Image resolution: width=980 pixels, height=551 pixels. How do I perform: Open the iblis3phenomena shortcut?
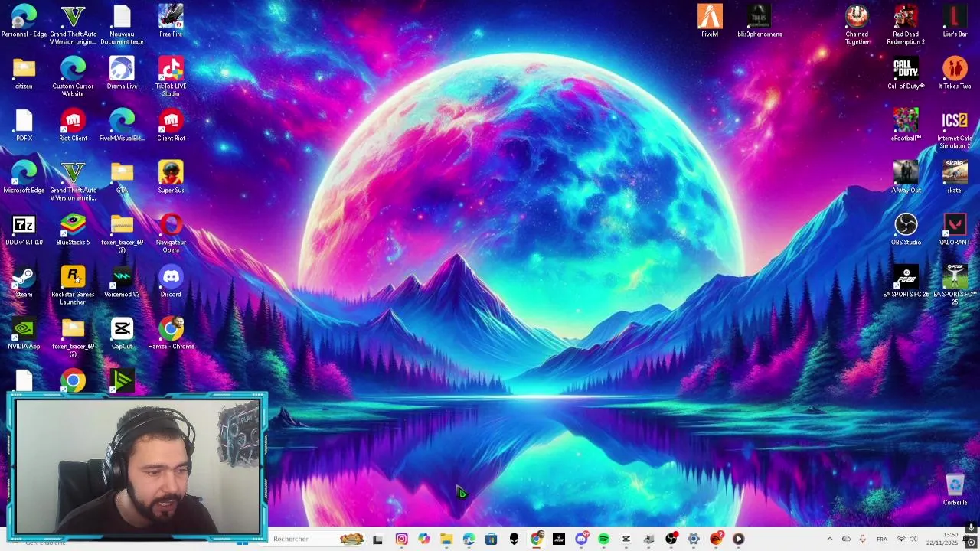[x=759, y=21]
